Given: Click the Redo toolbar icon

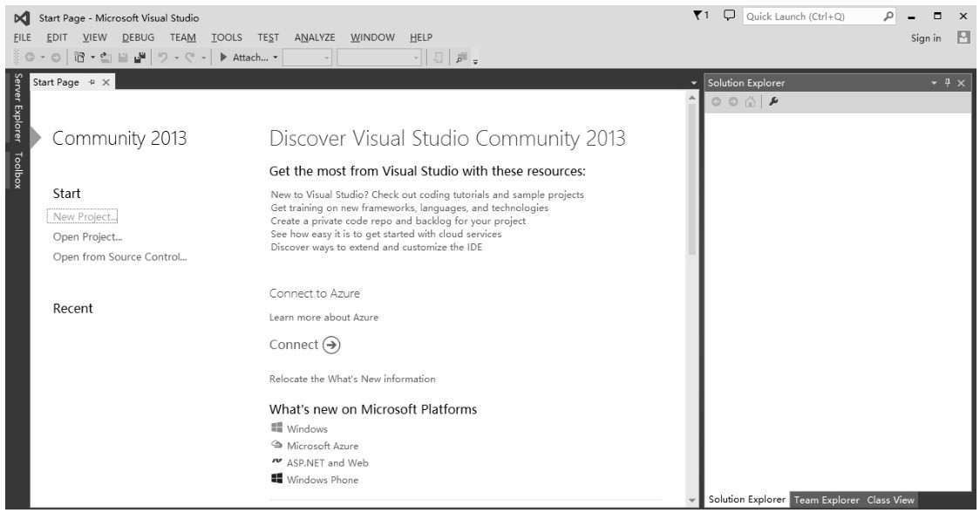Looking at the screenshot, I should 190,58.
